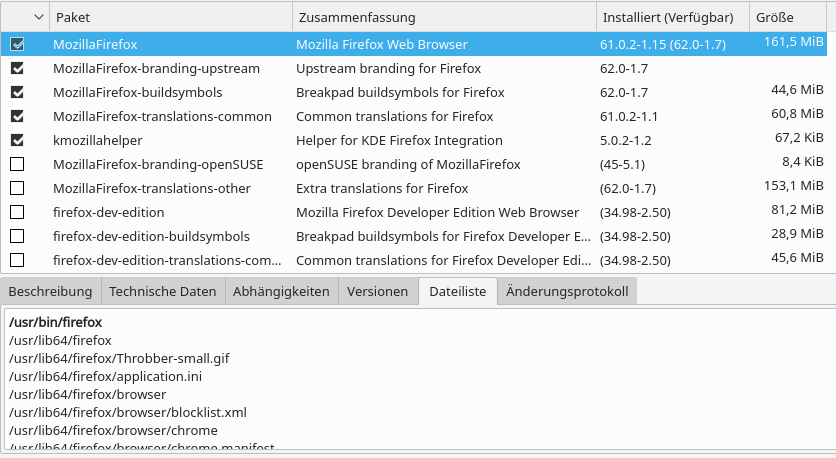The height and width of the screenshot is (458, 836).
Task: Click the Zusammenfassung column header
Action: pos(444,18)
